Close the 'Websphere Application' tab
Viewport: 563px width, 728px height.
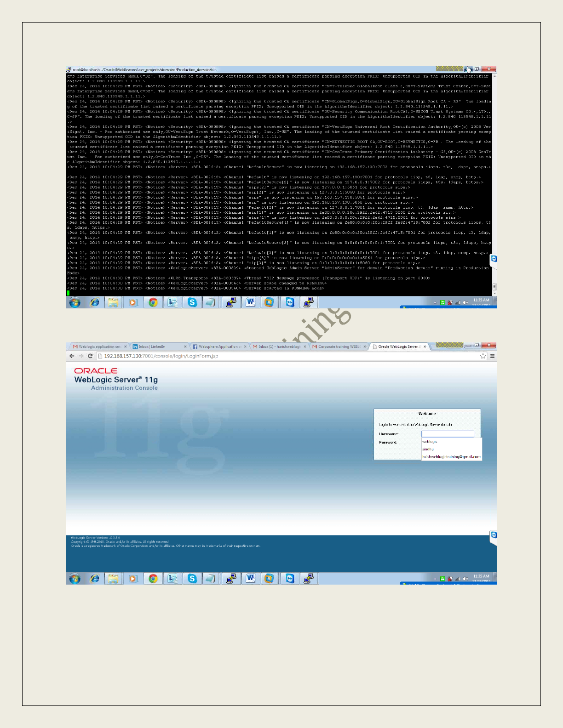pos(245,347)
